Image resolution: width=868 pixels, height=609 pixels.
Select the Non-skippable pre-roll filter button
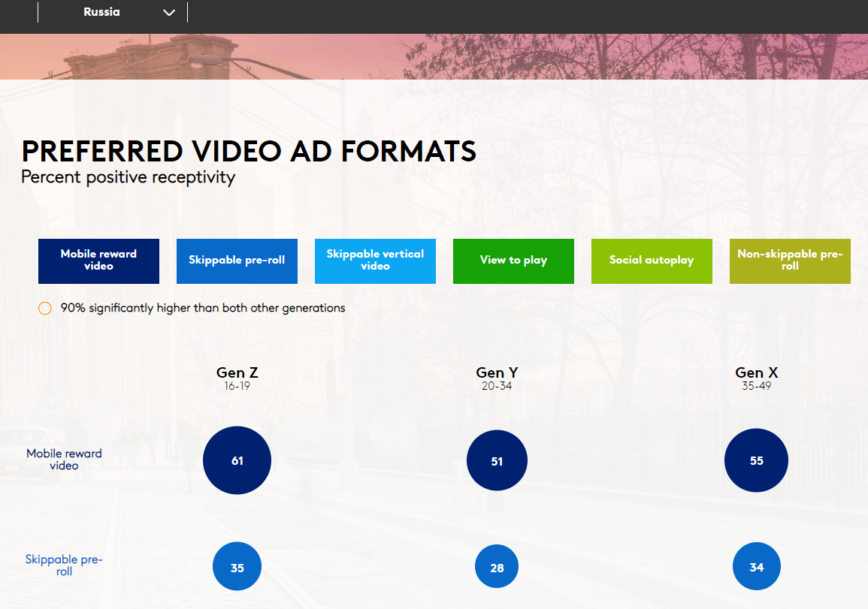click(790, 261)
